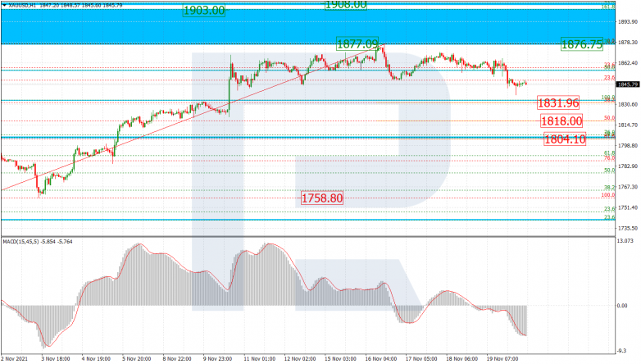Click the 1893.90 price axis value
Image resolution: width=641 pixels, height=364 pixels.
click(628, 21)
